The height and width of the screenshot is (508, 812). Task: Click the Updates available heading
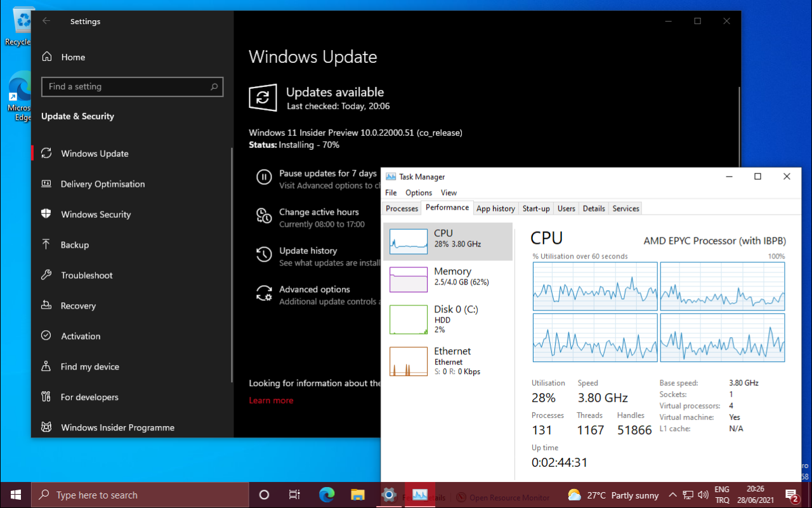(x=335, y=92)
